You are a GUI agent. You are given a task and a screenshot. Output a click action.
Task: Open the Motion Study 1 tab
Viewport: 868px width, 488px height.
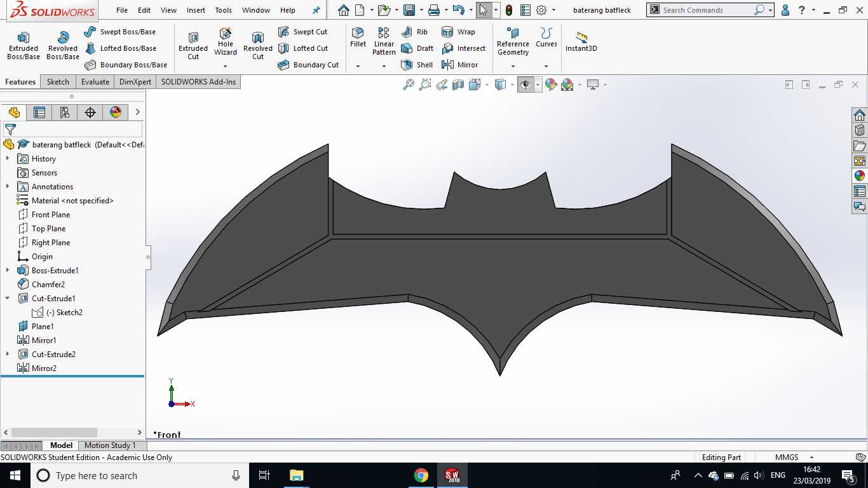(x=110, y=445)
